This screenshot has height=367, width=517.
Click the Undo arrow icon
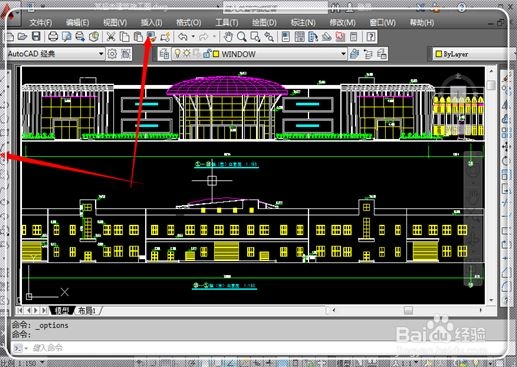(x=182, y=36)
